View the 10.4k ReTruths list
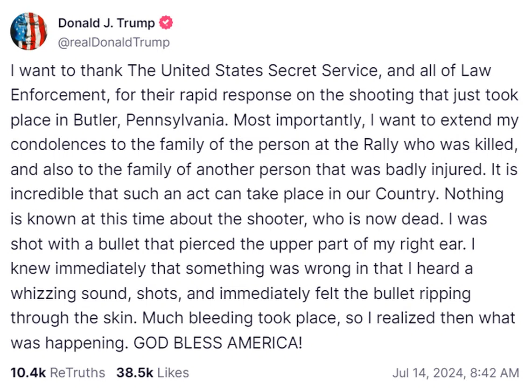Image resolution: width=532 pixels, height=392 pixels. [x=57, y=372]
